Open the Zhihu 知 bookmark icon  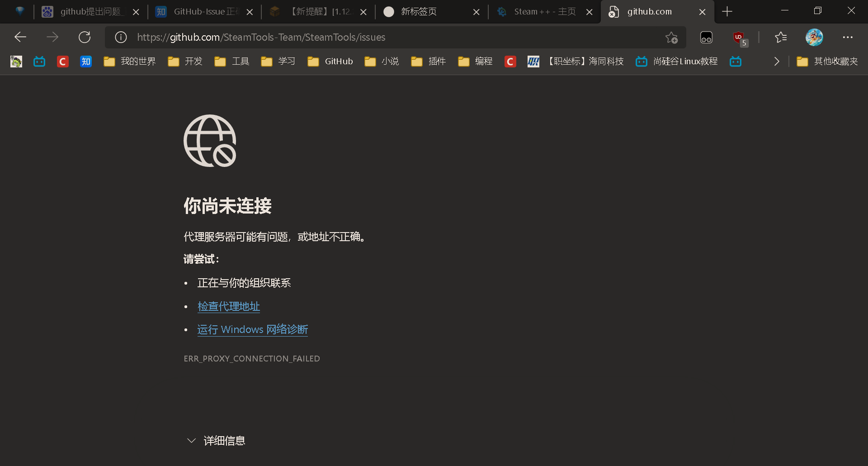86,62
